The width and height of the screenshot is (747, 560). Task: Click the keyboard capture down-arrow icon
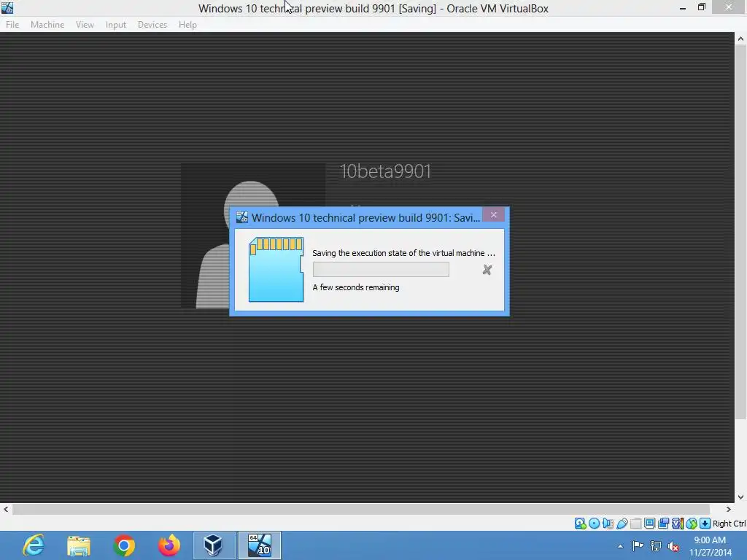click(x=705, y=524)
